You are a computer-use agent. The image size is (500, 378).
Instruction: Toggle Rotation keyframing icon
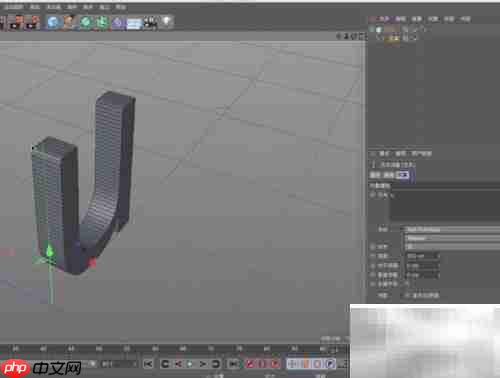pos(318,364)
